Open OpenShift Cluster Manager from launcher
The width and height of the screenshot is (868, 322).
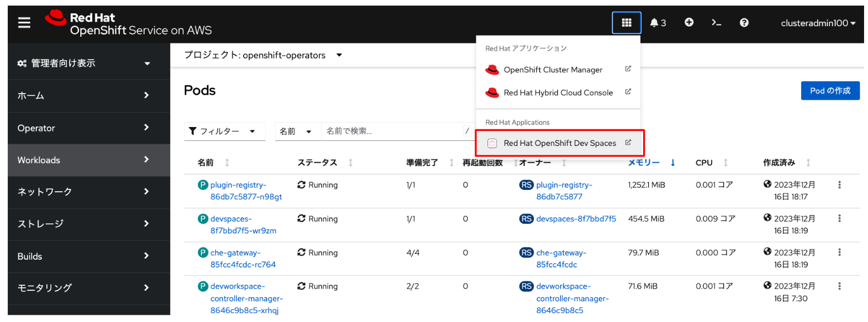pos(558,70)
